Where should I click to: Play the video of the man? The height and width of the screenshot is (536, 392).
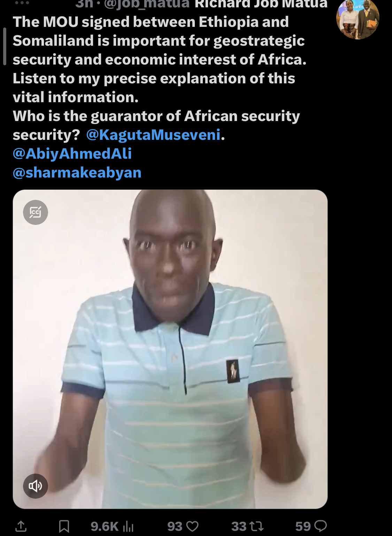coord(170,349)
